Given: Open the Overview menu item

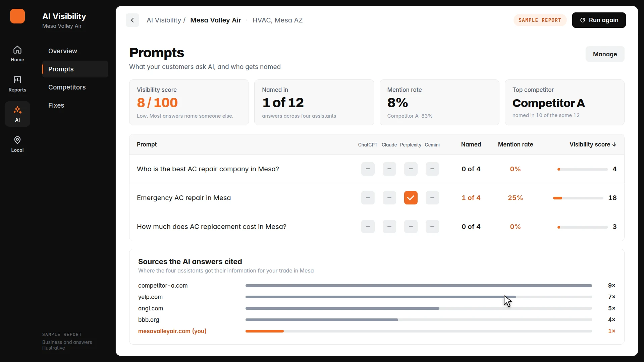Looking at the screenshot, I should [x=75, y=51].
